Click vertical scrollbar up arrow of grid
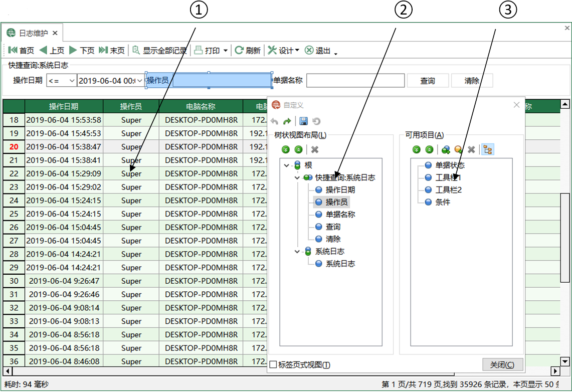 (564, 104)
